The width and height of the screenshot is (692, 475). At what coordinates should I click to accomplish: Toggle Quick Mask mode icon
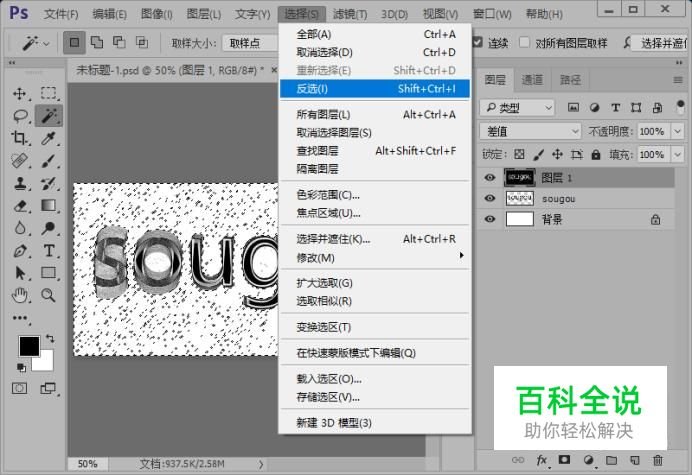click(x=19, y=388)
